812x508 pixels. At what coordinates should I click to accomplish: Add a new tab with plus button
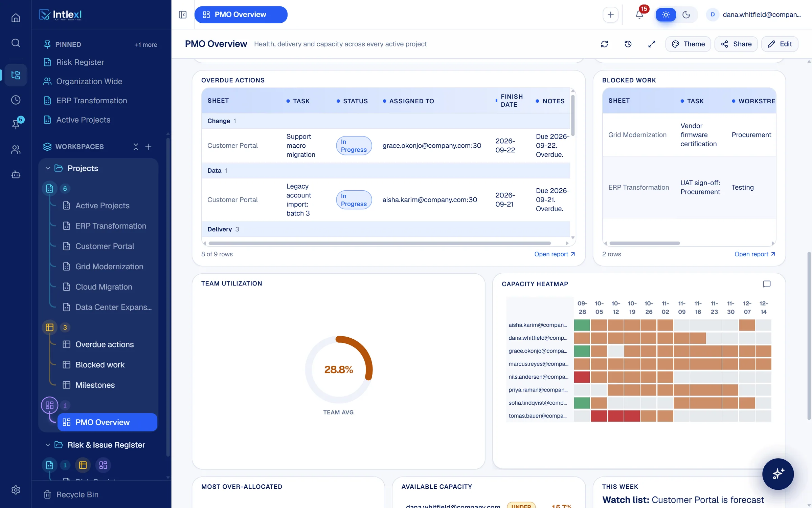(x=611, y=15)
